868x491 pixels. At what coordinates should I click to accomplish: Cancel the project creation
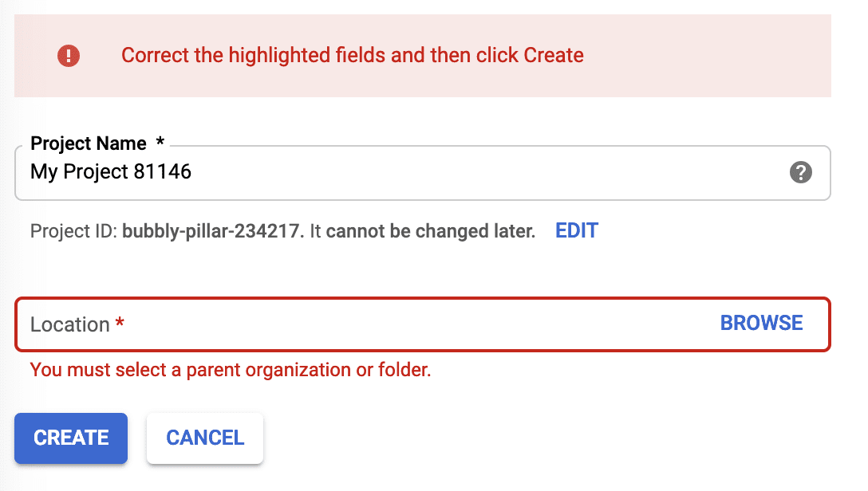pos(205,438)
